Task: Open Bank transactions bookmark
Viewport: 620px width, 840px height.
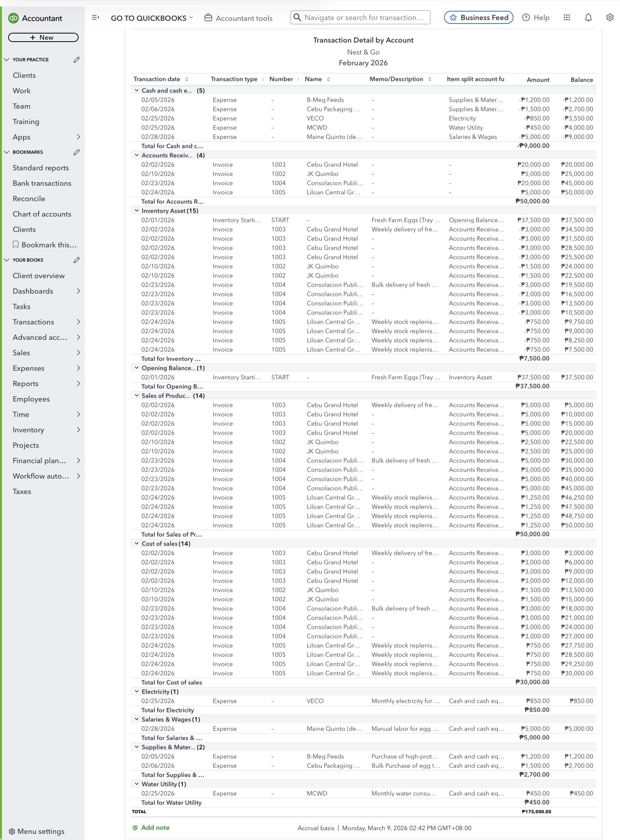Action: (x=42, y=183)
